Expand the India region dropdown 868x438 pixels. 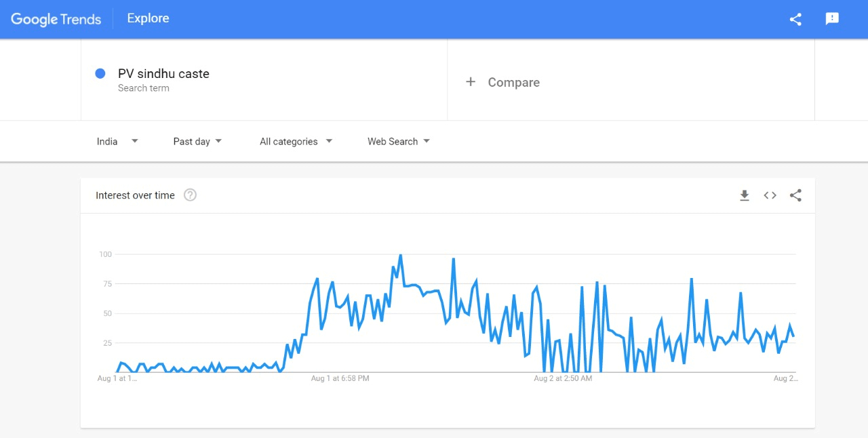pyautogui.click(x=117, y=141)
